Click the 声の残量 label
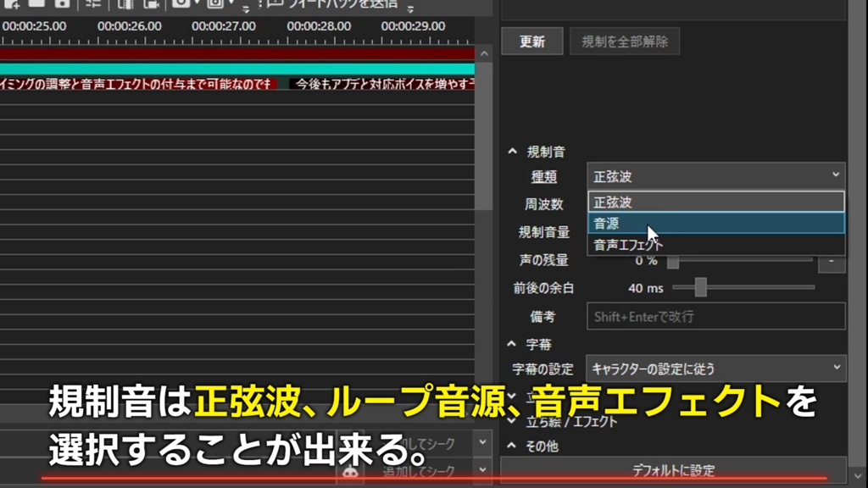 (x=543, y=260)
